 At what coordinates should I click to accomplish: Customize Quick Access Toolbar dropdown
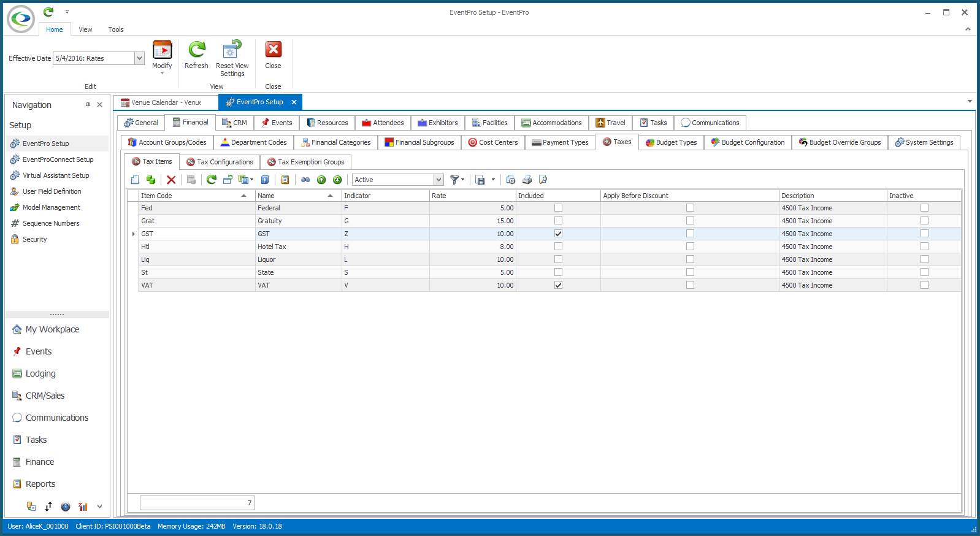click(x=67, y=12)
